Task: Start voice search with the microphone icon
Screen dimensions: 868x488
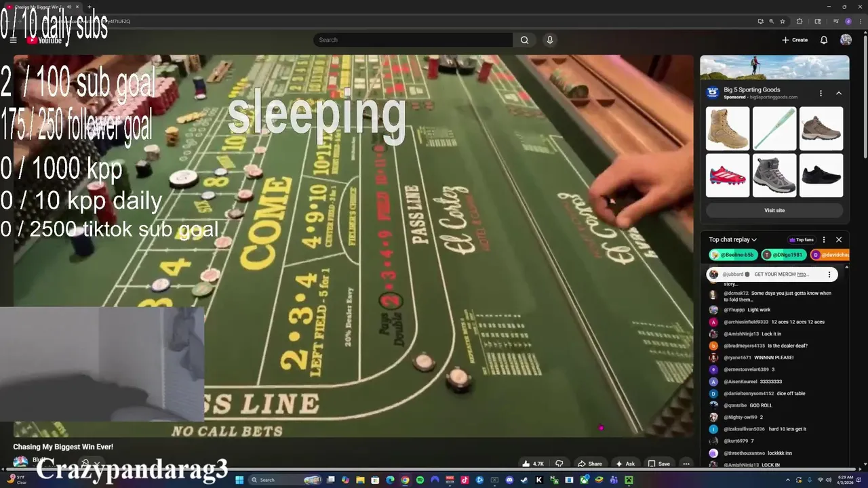Action: coord(550,40)
